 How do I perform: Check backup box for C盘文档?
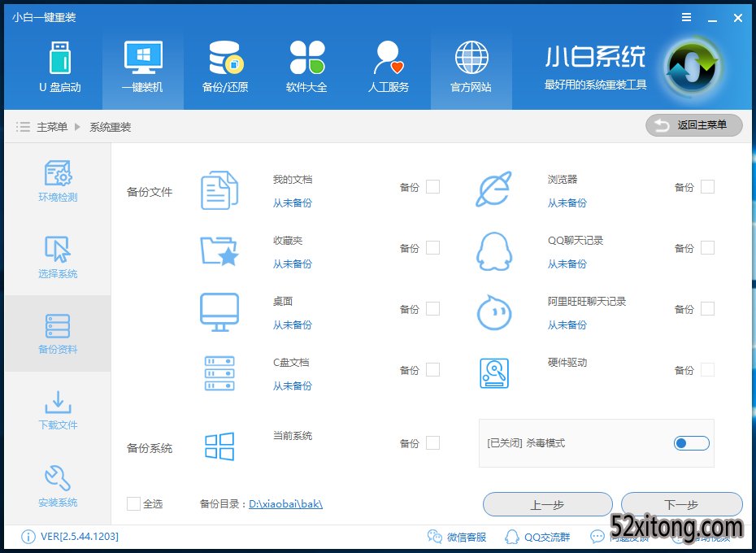[433, 370]
